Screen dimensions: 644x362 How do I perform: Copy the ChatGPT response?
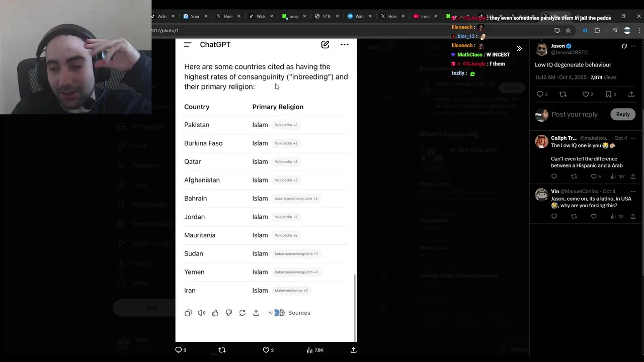188,313
